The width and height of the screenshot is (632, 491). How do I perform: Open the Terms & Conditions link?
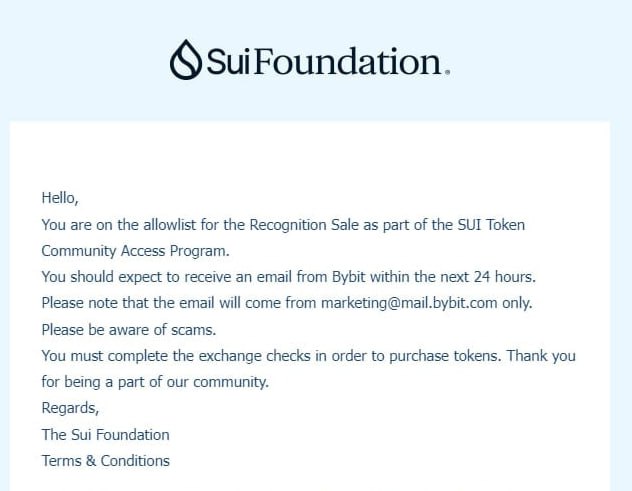pyautogui.click(x=105, y=461)
